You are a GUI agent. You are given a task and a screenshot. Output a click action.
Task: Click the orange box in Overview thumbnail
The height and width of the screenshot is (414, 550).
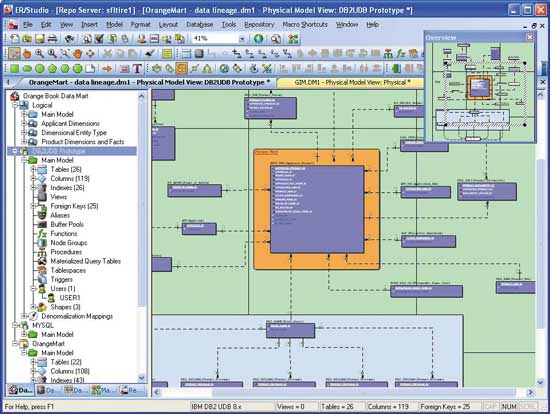(x=479, y=87)
